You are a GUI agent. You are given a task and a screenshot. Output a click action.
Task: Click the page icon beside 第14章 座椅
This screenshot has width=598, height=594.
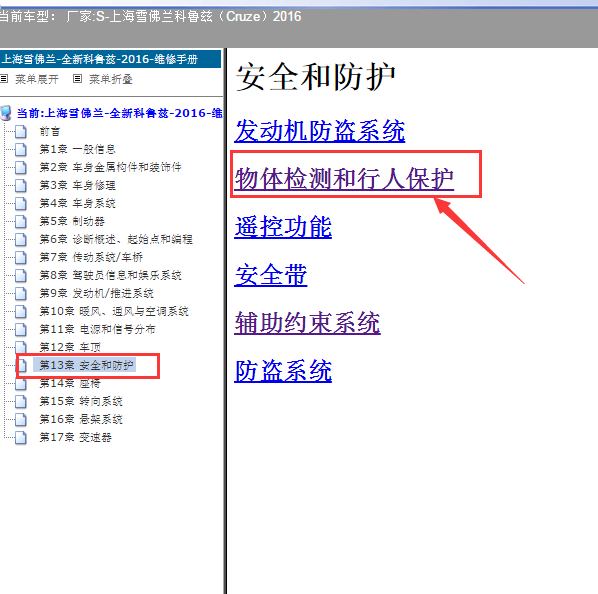point(21,384)
